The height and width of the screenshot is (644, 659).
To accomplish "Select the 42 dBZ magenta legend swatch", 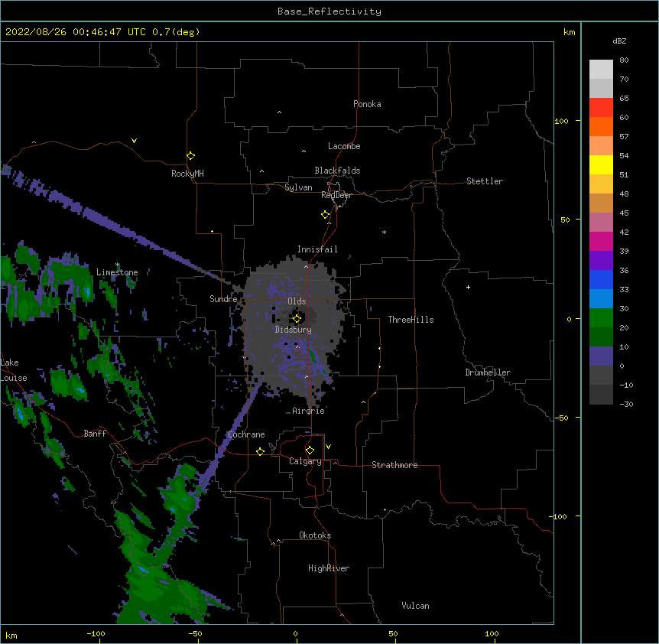I will pyautogui.click(x=601, y=241).
